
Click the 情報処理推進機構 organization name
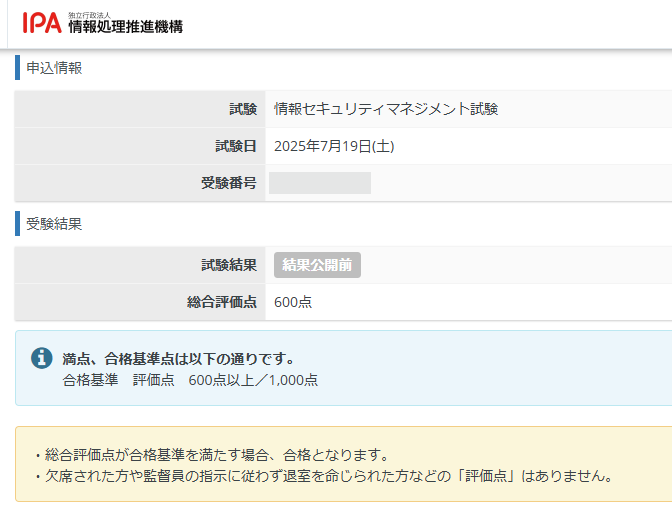125,27
